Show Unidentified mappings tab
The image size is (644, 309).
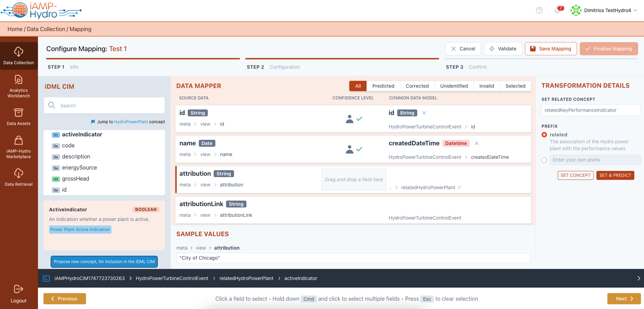(x=454, y=86)
